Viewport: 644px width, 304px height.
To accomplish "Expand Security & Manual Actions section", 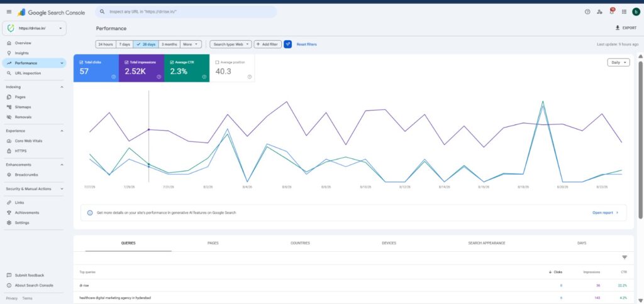I will pyautogui.click(x=62, y=188).
